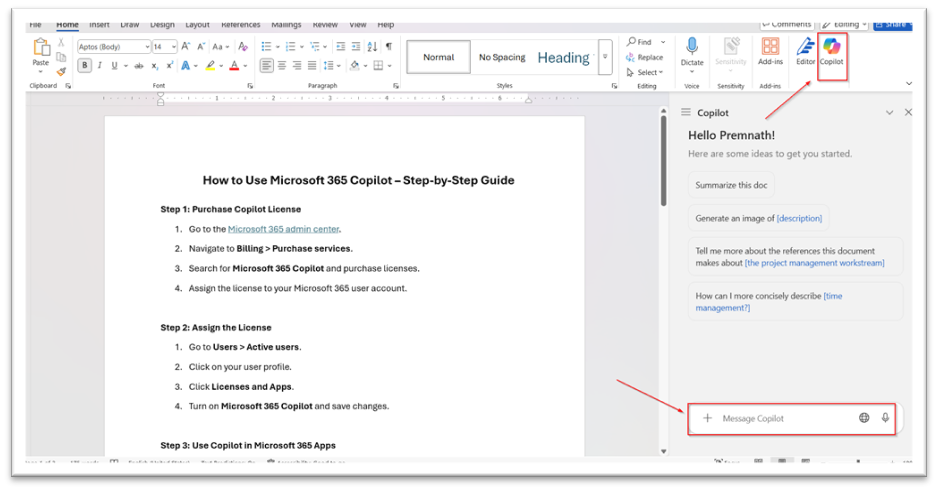
Task: Open the Paragraph dialog launcher
Action: (x=396, y=86)
